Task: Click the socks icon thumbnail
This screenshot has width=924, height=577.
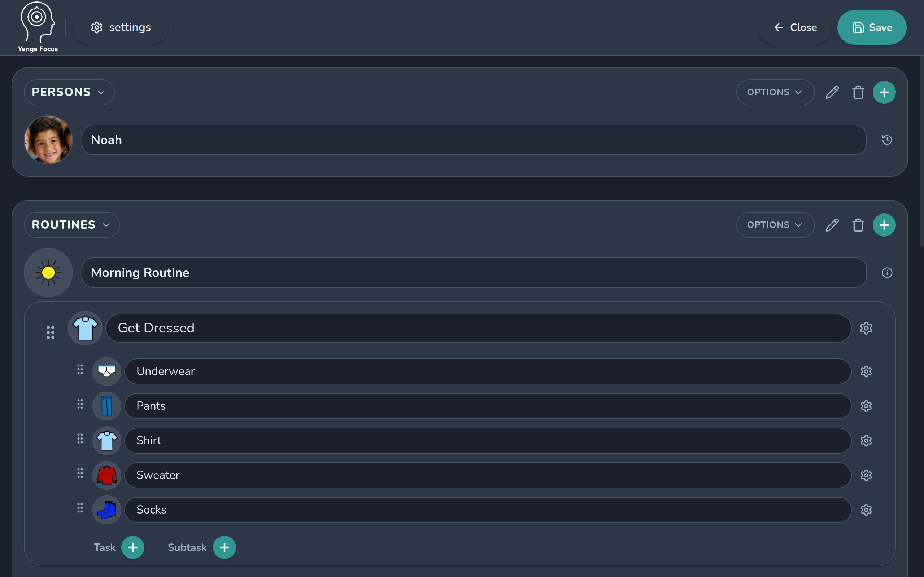Action: (x=107, y=510)
